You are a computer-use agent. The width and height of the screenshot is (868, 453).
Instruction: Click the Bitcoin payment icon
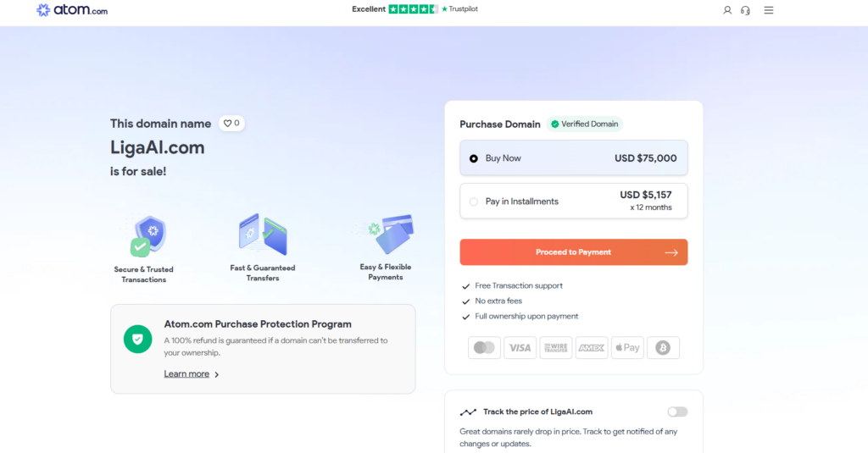click(x=663, y=348)
